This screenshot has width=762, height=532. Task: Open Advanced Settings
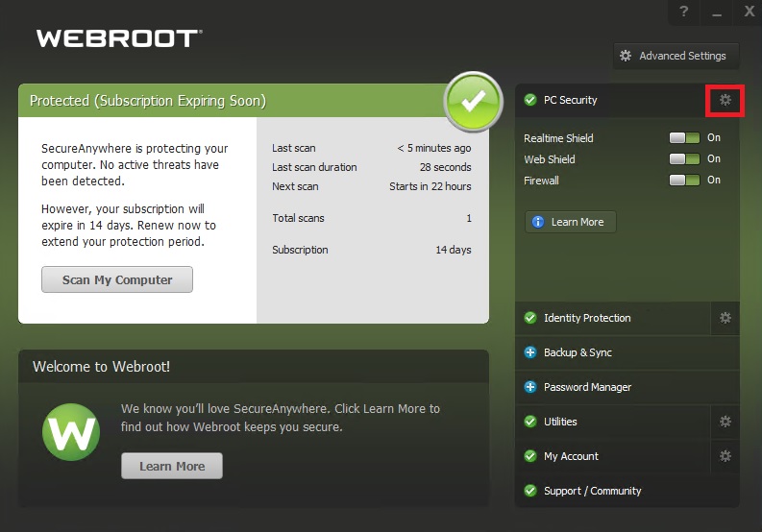coord(676,56)
